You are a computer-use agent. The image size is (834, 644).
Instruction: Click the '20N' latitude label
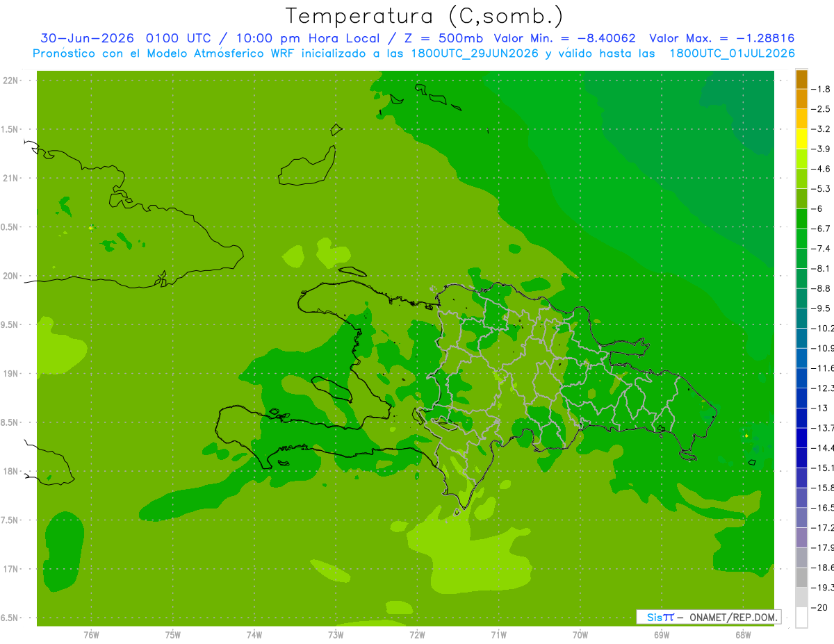point(11,276)
